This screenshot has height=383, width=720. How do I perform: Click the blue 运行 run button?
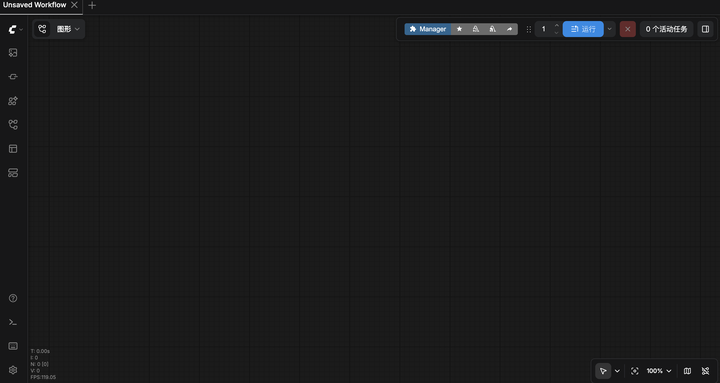click(x=583, y=29)
